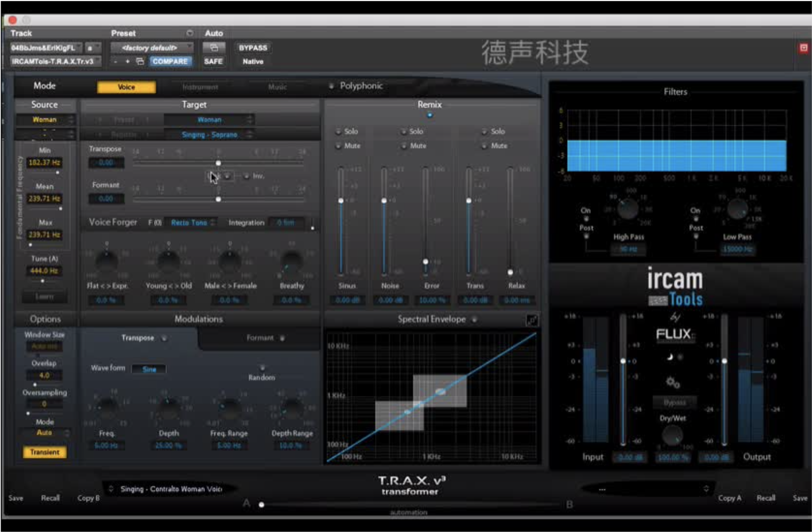Open the Singing - Soprano register dropdown

coord(209,135)
